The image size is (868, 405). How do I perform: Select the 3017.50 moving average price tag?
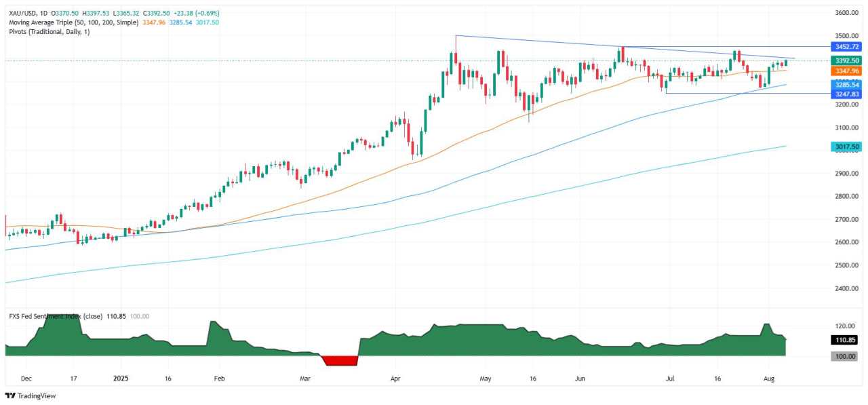coord(846,146)
